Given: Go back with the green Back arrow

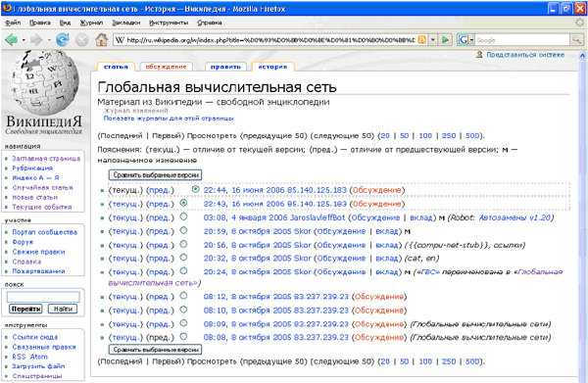Looking at the screenshot, I should (x=11, y=39).
